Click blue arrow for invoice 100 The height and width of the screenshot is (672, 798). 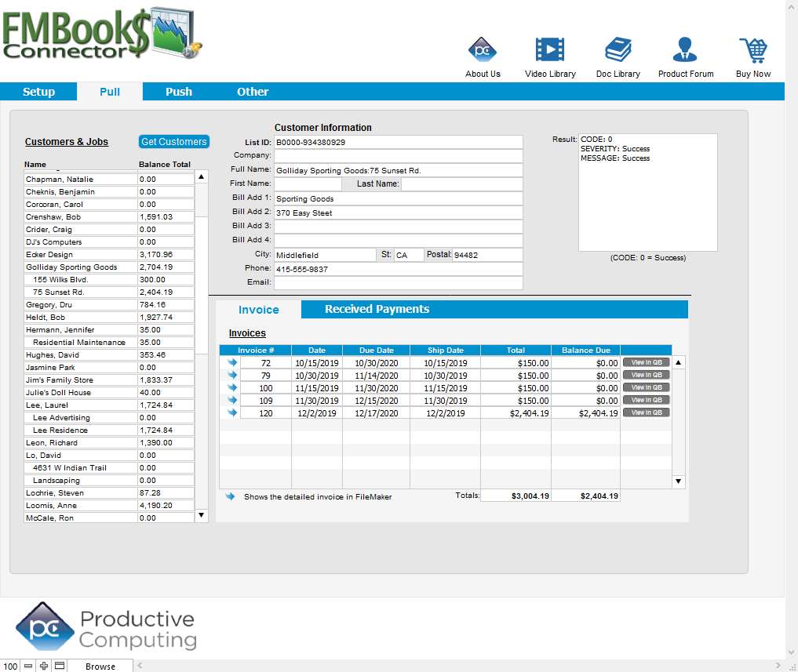[232, 387]
